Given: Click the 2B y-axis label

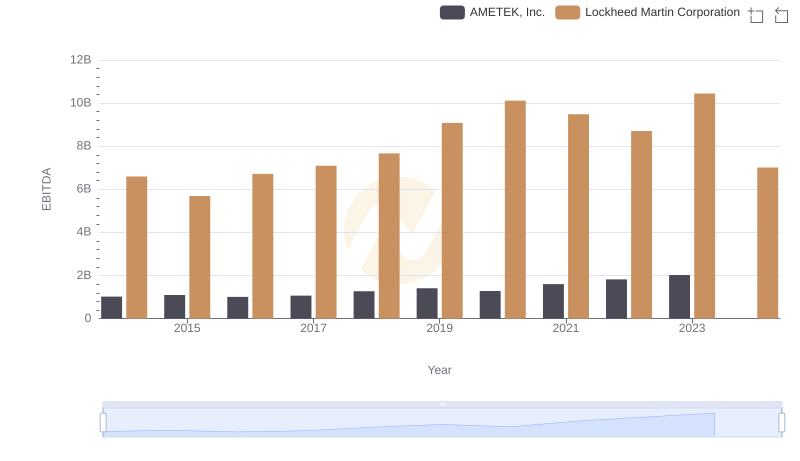Looking at the screenshot, I should click(x=84, y=275).
